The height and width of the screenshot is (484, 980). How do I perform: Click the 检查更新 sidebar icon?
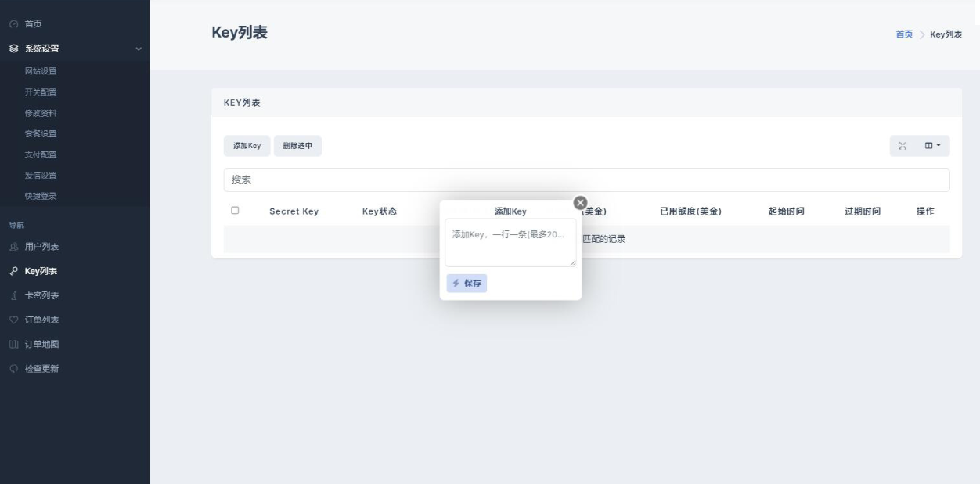click(13, 369)
